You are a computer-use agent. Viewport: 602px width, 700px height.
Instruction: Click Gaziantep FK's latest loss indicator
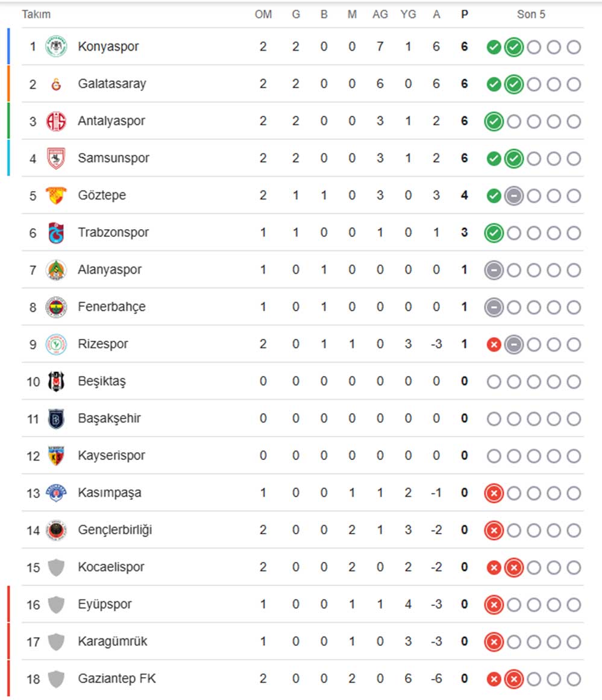(513, 680)
